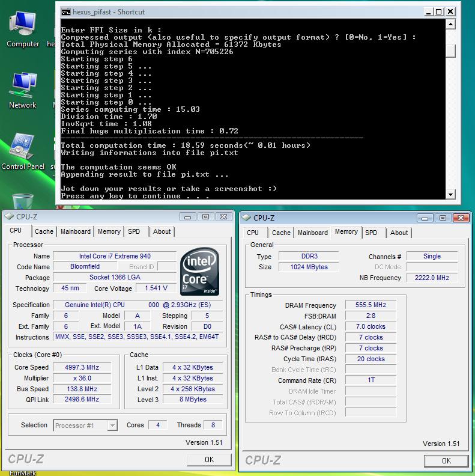Minimize the left CPU-Z window
The height and width of the screenshot is (476, 475).
187,217
